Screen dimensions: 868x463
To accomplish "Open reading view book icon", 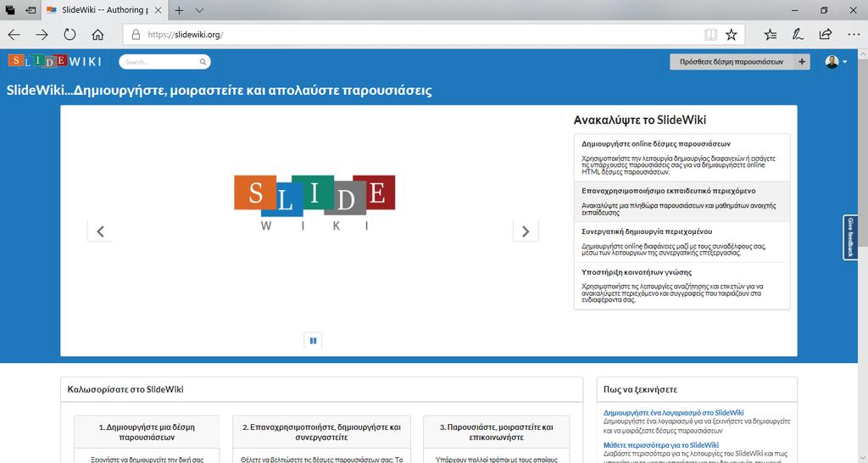I will tap(711, 35).
